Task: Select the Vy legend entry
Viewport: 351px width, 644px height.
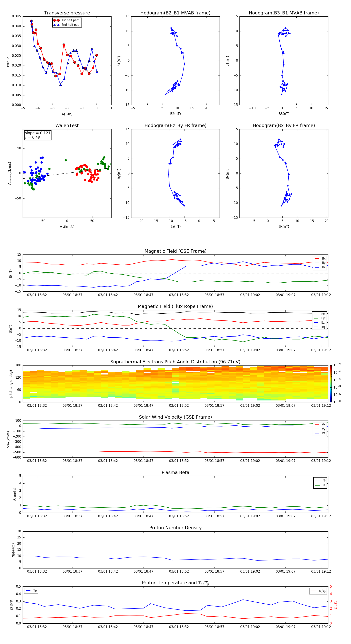Action: [x=320, y=429]
